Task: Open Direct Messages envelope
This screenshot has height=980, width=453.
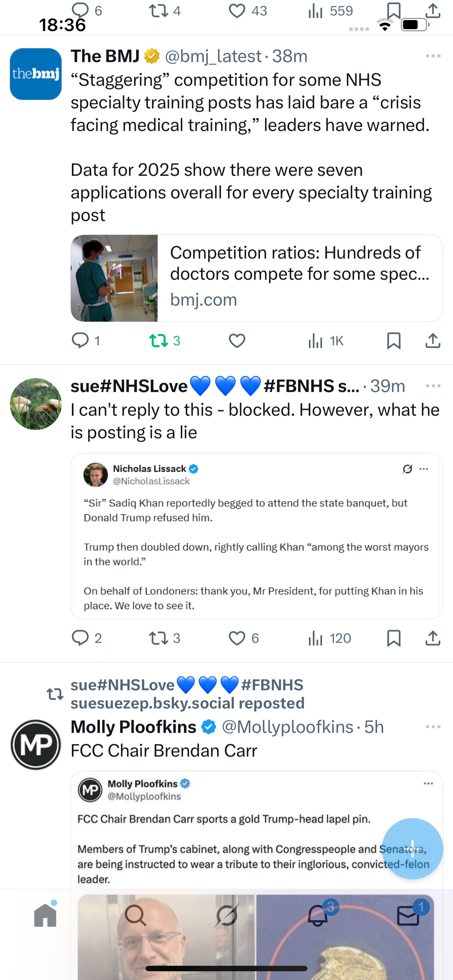Action: (408, 915)
